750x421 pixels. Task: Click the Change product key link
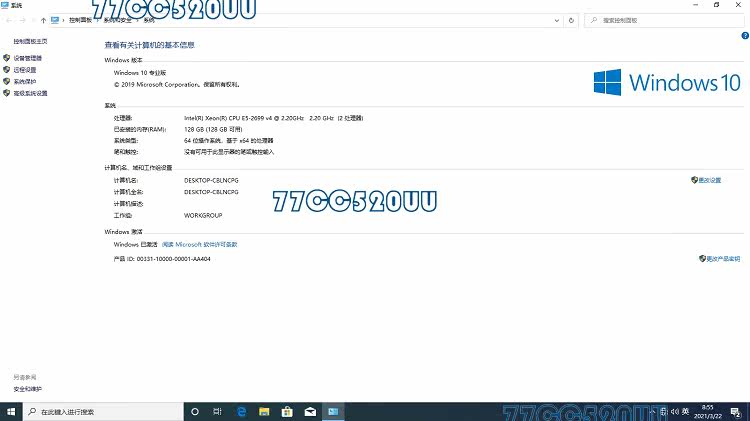(723, 259)
